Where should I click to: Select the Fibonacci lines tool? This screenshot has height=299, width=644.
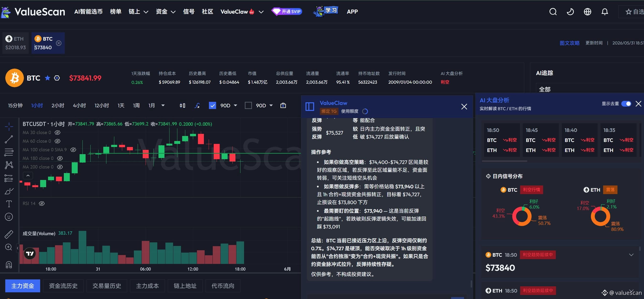[9, 152]
